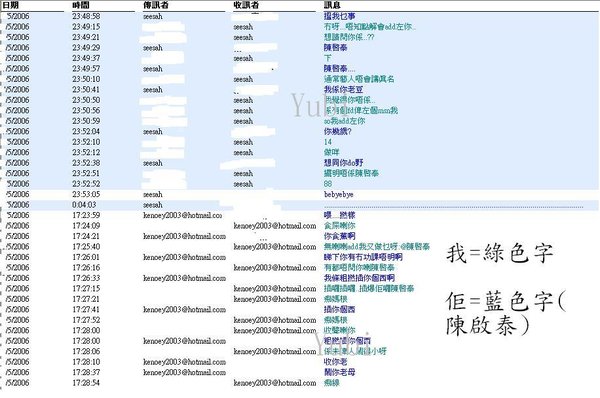The image size is (600, 398).
Task: Click the message '想請問你係..??'
Action: (x=349, y=37)
